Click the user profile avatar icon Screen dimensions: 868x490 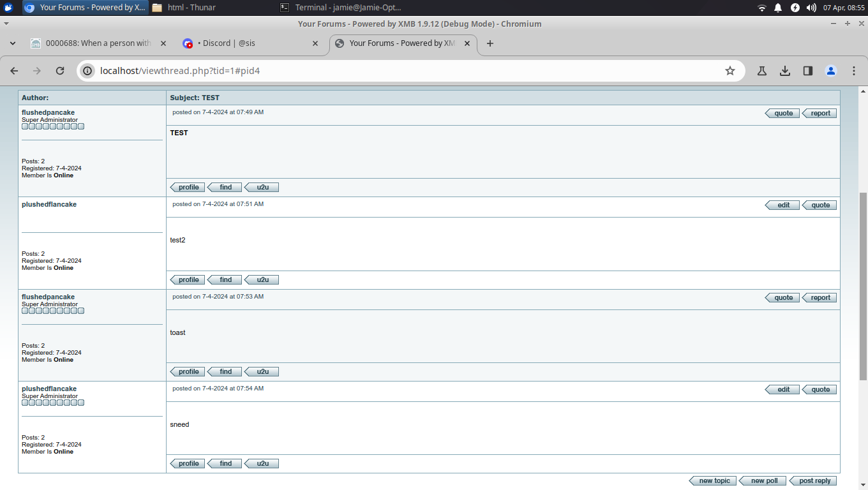831,71
